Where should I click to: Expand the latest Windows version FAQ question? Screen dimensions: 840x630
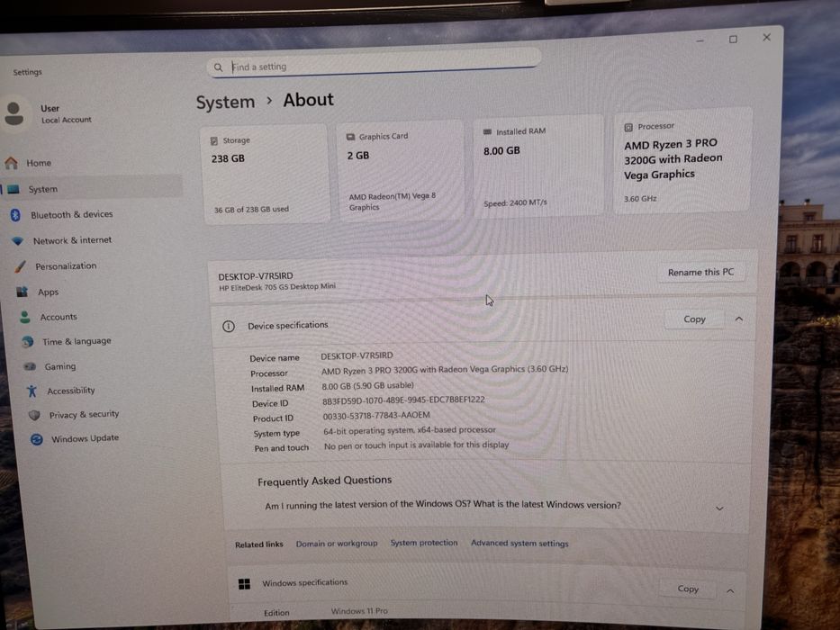tap(719, 508)
